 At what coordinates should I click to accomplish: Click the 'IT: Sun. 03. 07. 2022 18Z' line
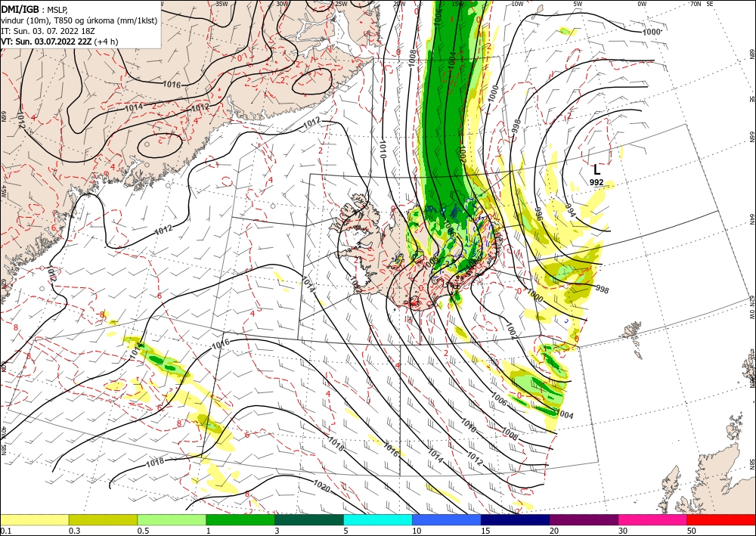pos(48,31)
